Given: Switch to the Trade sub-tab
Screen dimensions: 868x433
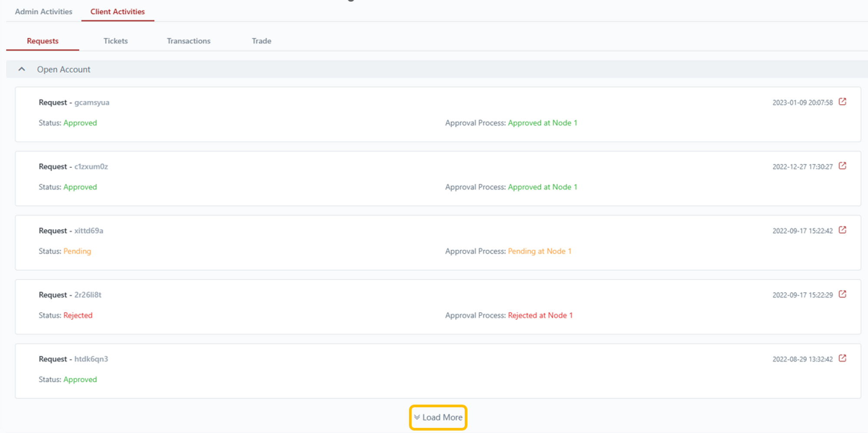Looking at the screenshot, I should (x=261, y=41).
